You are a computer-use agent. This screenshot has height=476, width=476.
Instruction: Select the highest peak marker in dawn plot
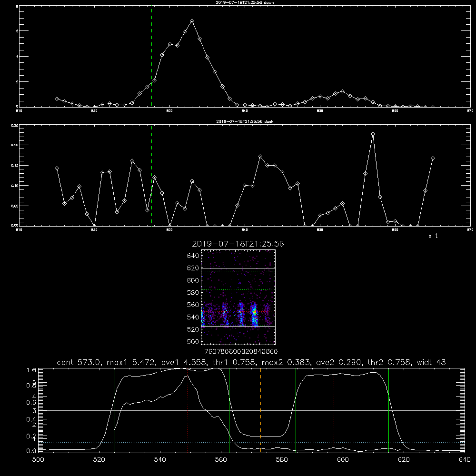pyautogui.click(x=192, y=21)
